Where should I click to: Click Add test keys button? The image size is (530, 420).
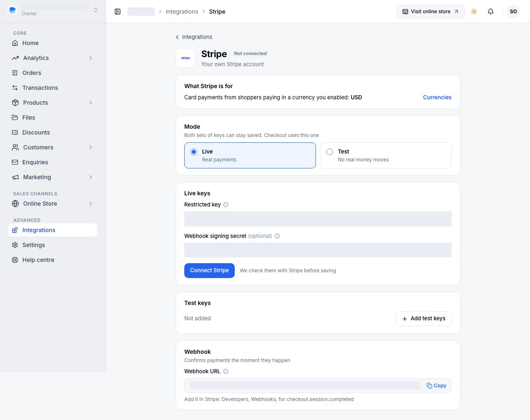coord(424,319)
